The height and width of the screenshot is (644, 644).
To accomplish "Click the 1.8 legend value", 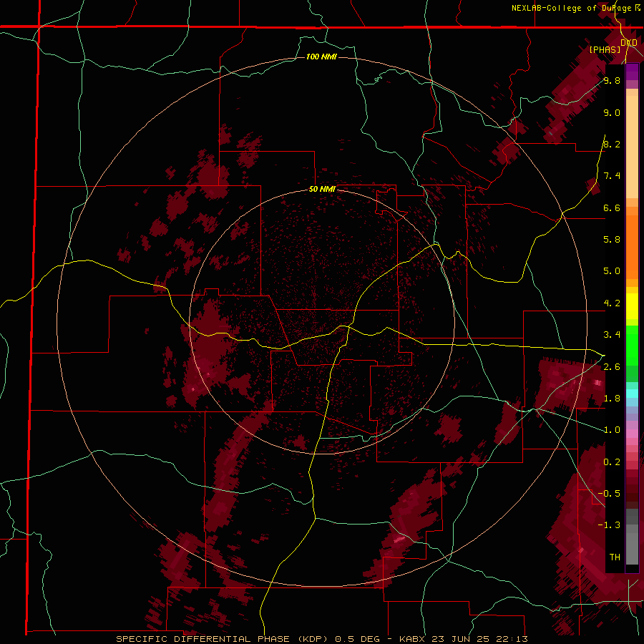I will [x=612, y=399].
